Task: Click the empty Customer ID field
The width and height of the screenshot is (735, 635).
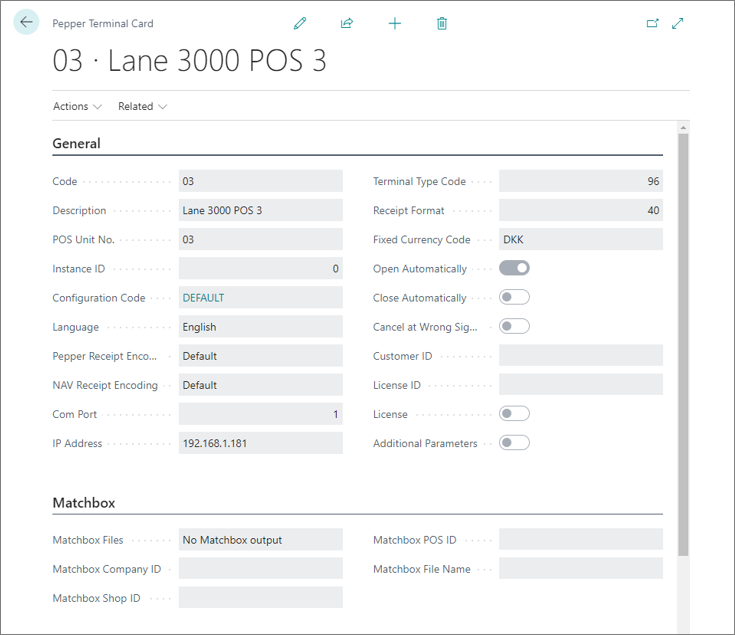Action: coord(581,355)
